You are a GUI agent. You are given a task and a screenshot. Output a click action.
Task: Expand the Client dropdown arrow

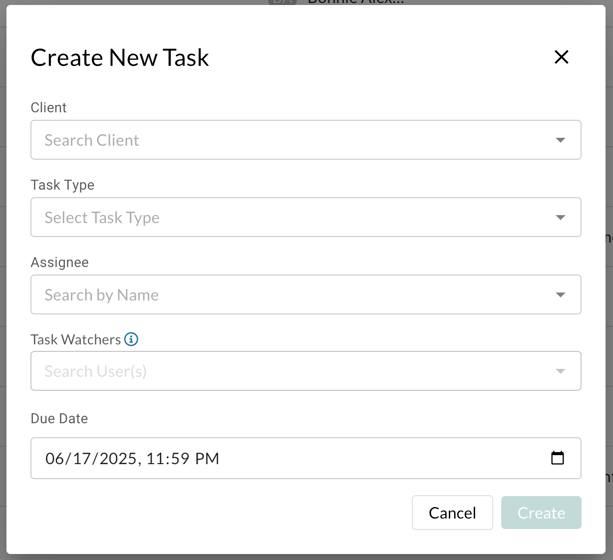pos(560,140)
